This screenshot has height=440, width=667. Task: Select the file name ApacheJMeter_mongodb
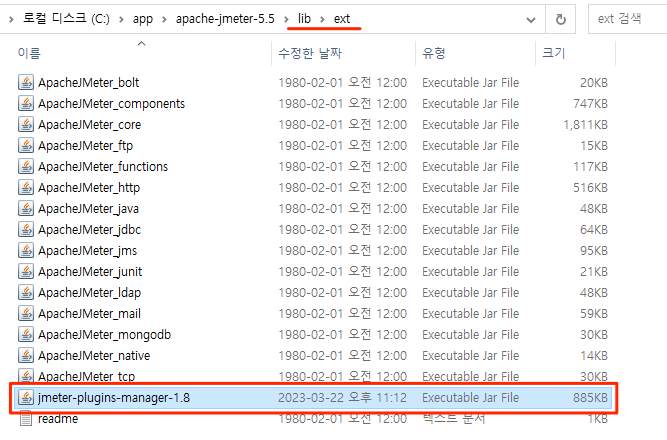[x=104, y=335]
